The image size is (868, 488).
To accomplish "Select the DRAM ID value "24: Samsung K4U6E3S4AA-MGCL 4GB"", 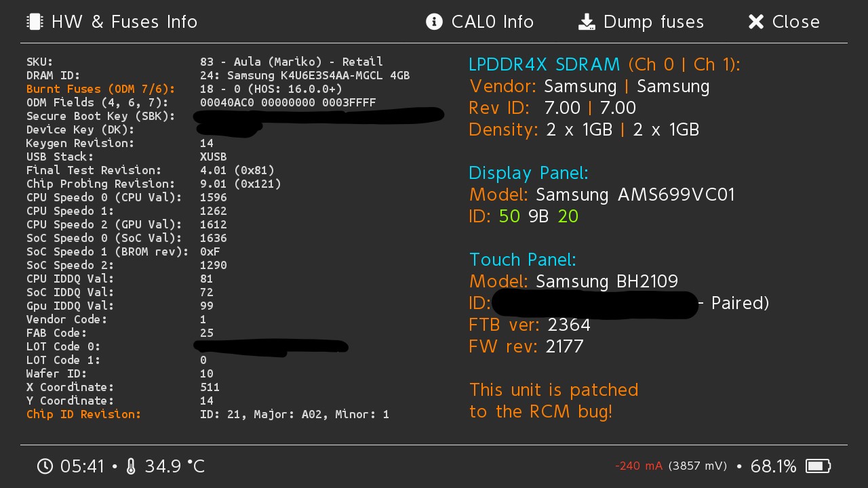I will click(x=305, y=75).
